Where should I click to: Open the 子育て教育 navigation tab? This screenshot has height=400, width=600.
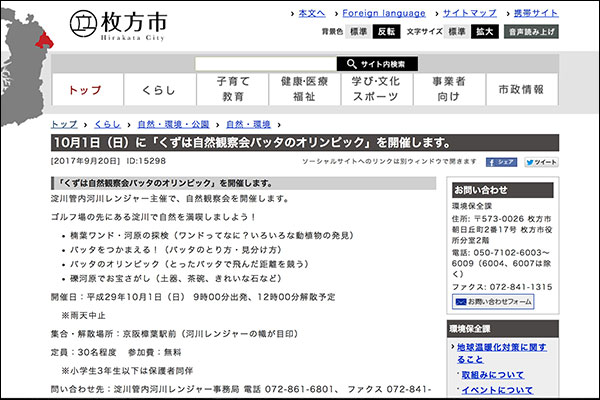pos(233,90)
